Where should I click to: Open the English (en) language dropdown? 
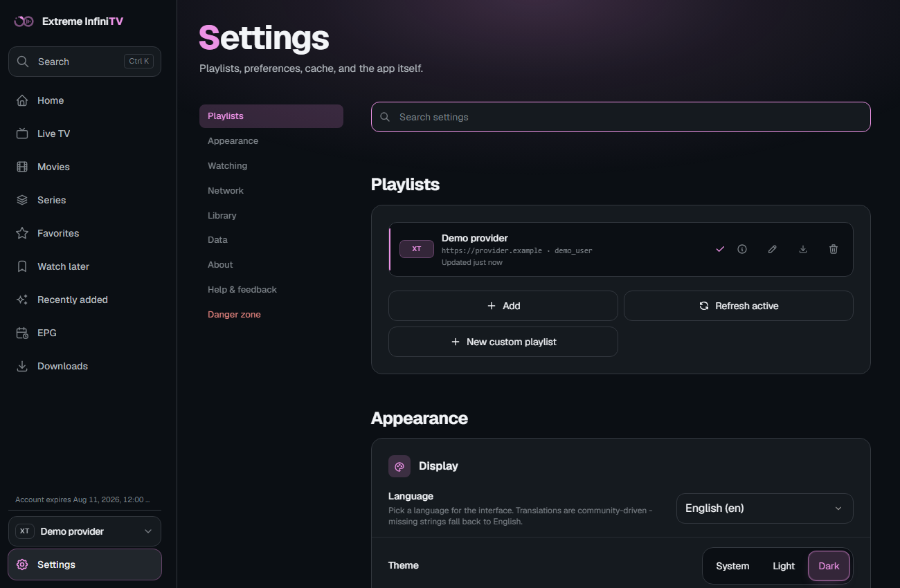tap(765, 508)
